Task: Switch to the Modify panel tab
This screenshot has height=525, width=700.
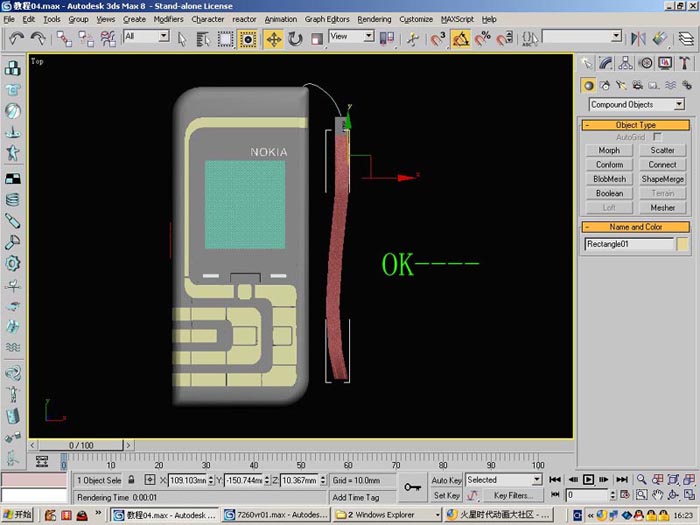Action: [606, 63]
